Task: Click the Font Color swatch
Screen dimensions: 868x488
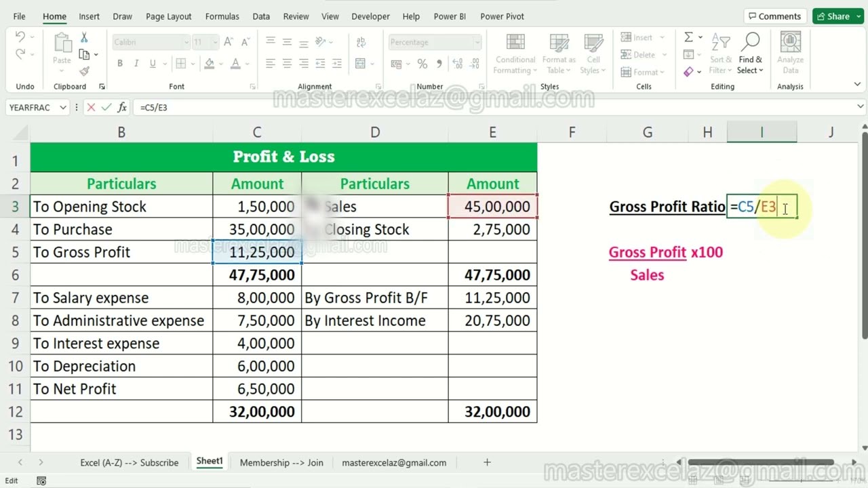Action: click(x=235, y=64)
